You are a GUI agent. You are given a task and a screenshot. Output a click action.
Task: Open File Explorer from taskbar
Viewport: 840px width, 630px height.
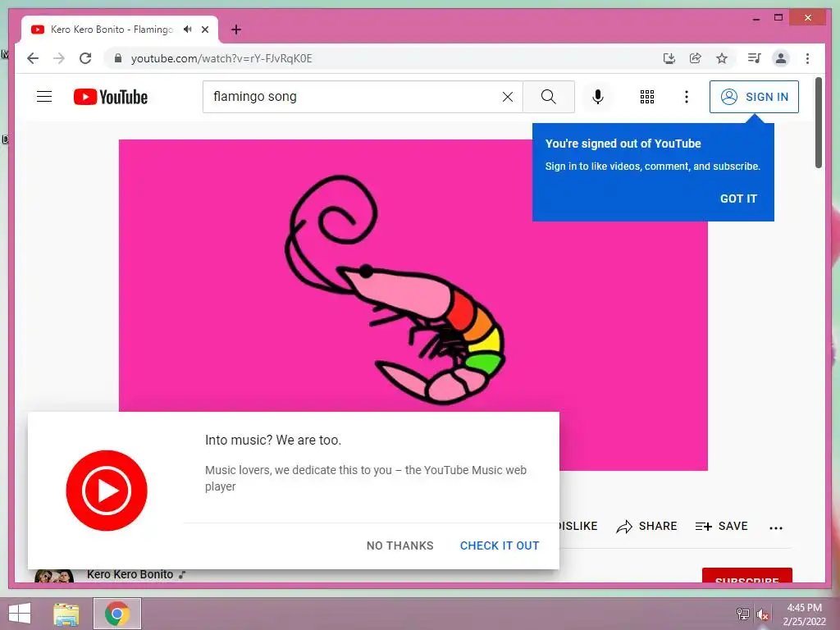coord(66,614)
